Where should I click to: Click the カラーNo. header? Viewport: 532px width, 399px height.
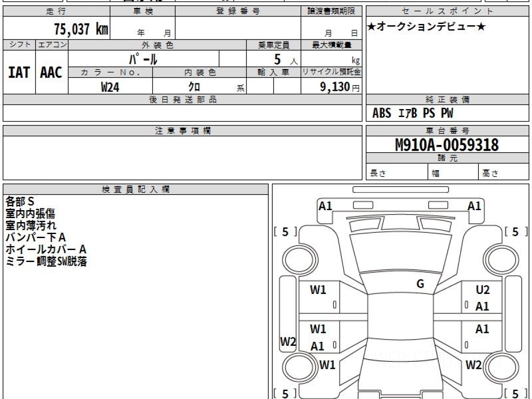(110, 72)
